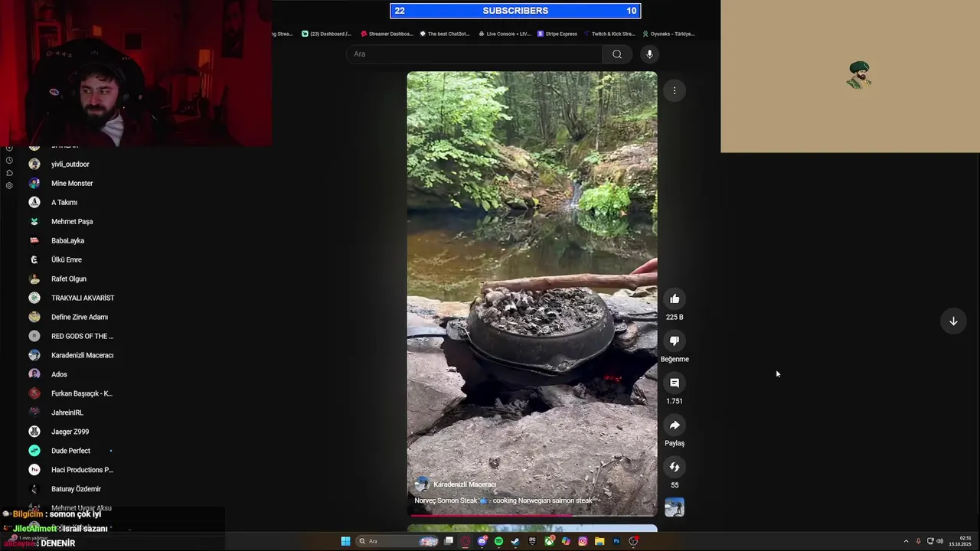980x551 pixels.
Task: Open the (23) Dashboard bookmark
Action: [327, 34]
